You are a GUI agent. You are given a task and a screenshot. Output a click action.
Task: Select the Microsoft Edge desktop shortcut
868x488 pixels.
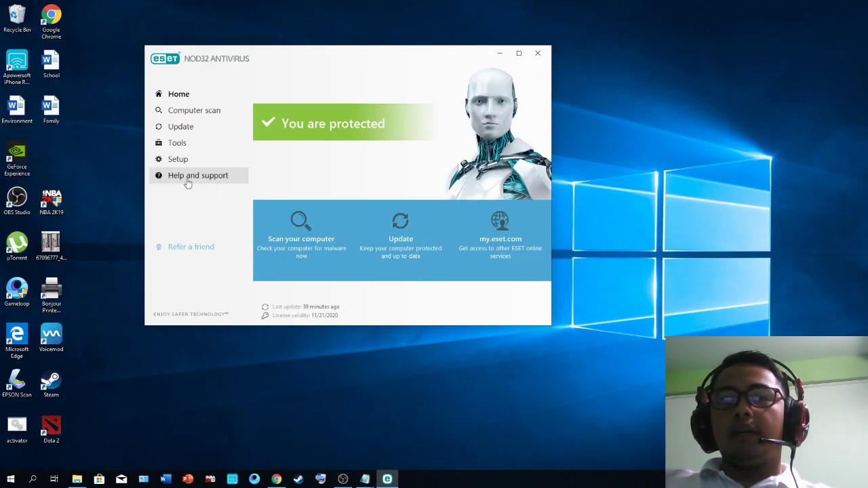click(x=17, y=341)
